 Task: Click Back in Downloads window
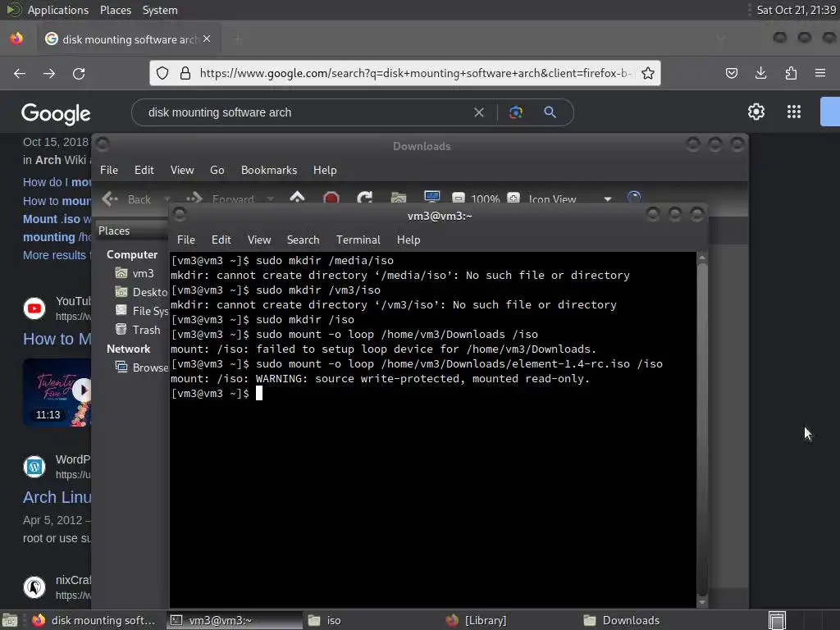tap(127, 199)
